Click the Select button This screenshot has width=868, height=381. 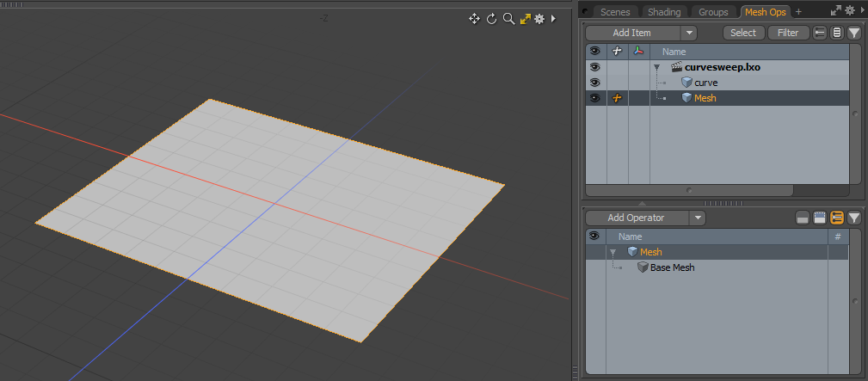click(743, 33)
